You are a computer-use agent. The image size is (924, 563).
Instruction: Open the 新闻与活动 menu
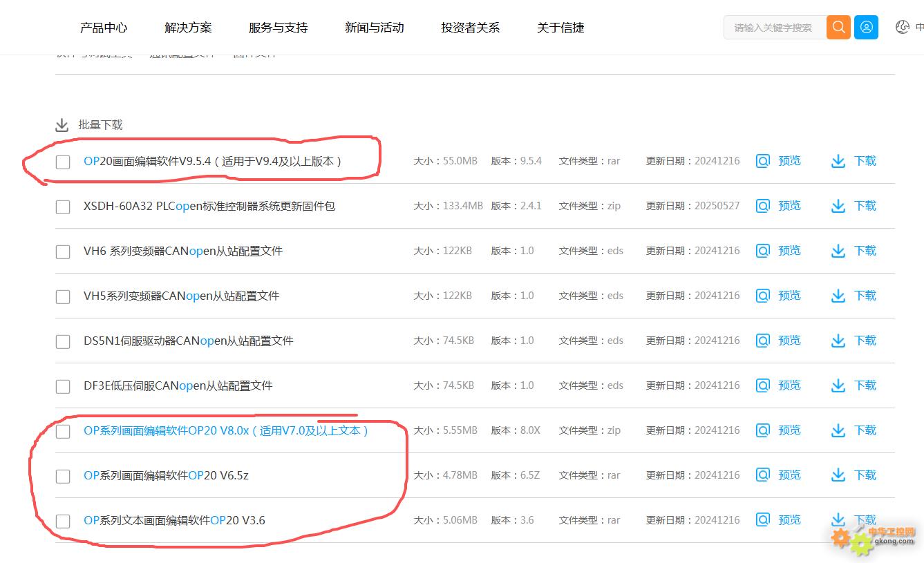(374, 28)
